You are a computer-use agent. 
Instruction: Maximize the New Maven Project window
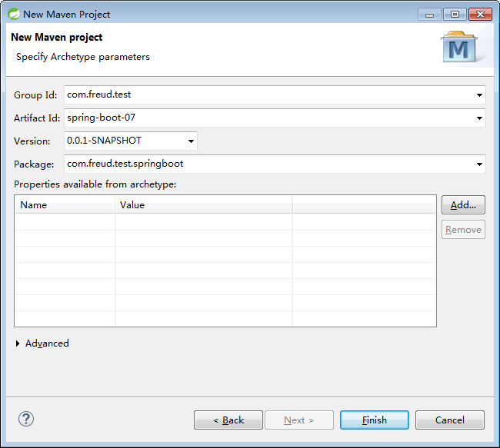[x=455, y=15]
